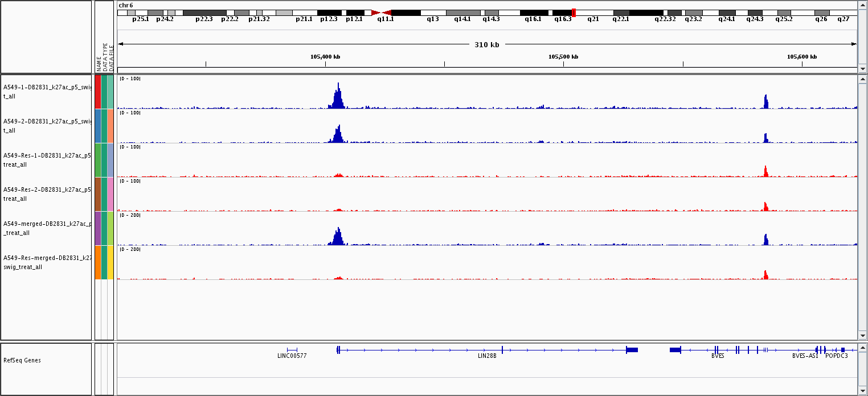Select the A549-1-DB2831 k27ac track name
Image resolution: width=868 pixels, height=396 pixels.
[x=47, y=92]
